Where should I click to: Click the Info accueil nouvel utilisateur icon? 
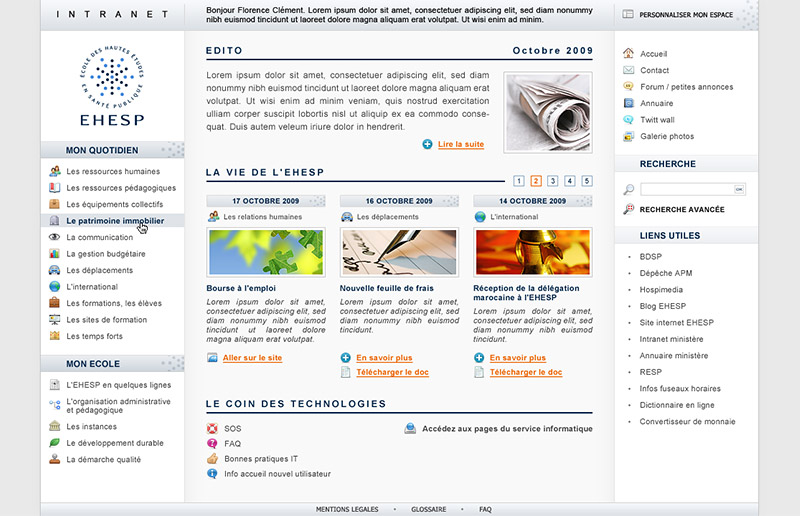tap(212, 474)
